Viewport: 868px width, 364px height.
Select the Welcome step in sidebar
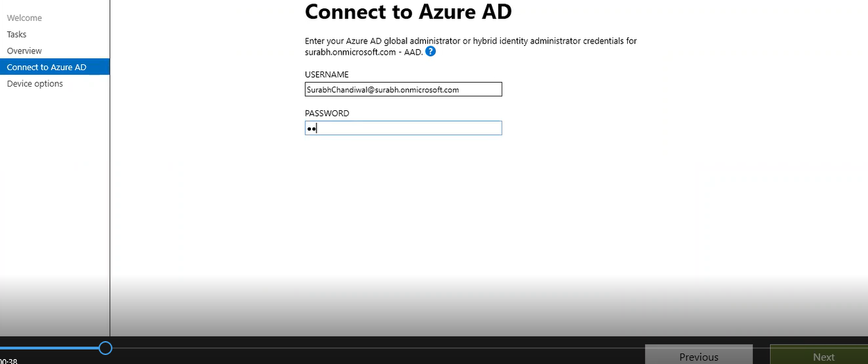click(x=24, y=18)
